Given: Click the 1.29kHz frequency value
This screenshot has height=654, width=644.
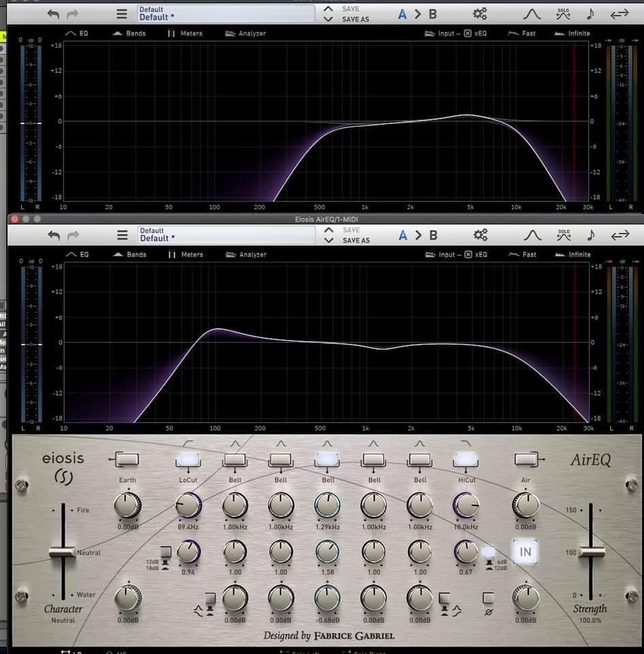Looking at the screenshot, I should [x=327, y=527].
